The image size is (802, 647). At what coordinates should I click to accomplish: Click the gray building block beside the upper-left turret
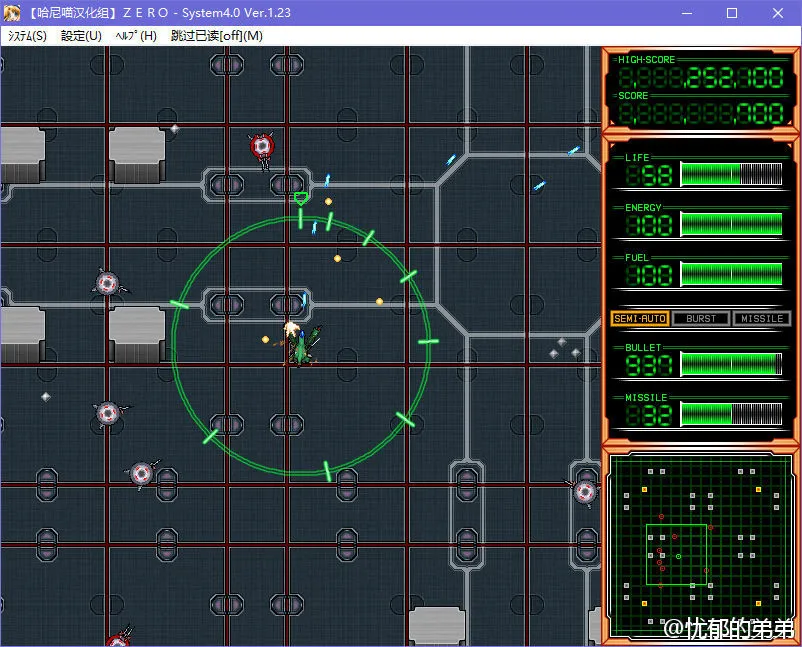pos(137,154)
